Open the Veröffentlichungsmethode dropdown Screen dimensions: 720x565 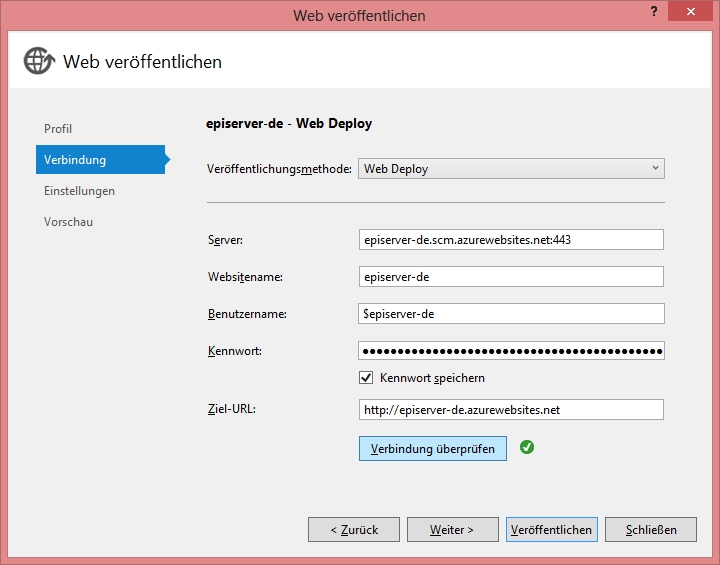[x=511, y=169]
